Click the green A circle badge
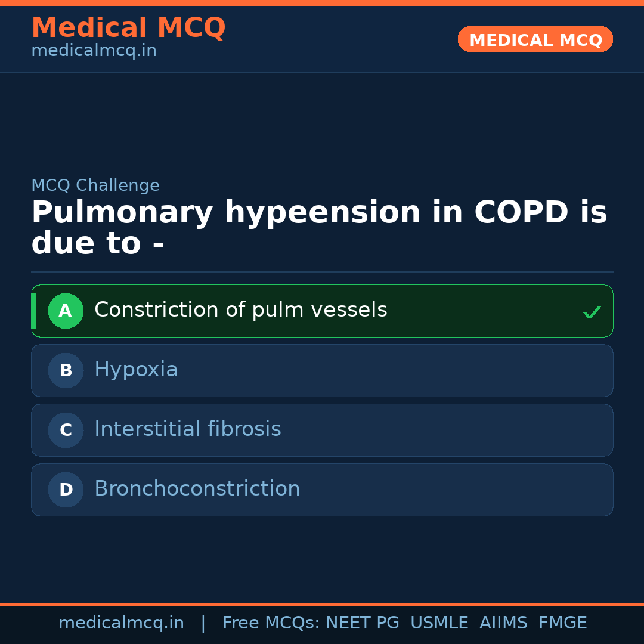The image size is (644, 644). [66, 311]
